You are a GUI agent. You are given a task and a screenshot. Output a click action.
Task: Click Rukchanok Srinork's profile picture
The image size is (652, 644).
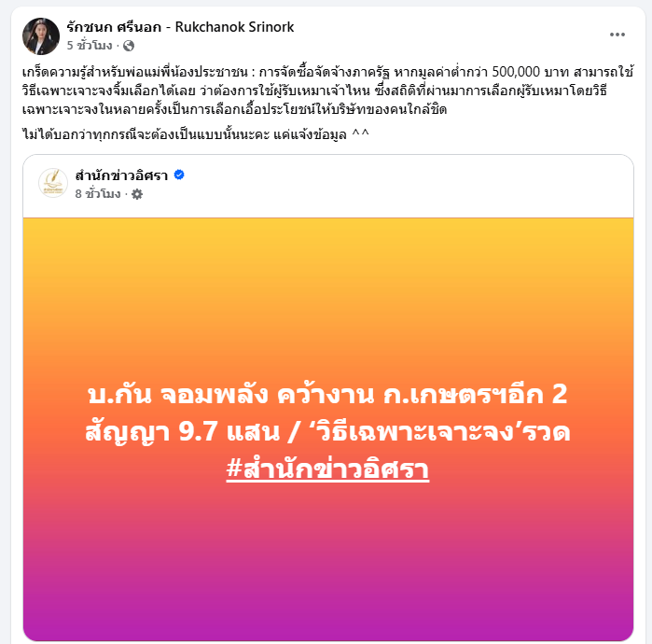coord(41,36)
